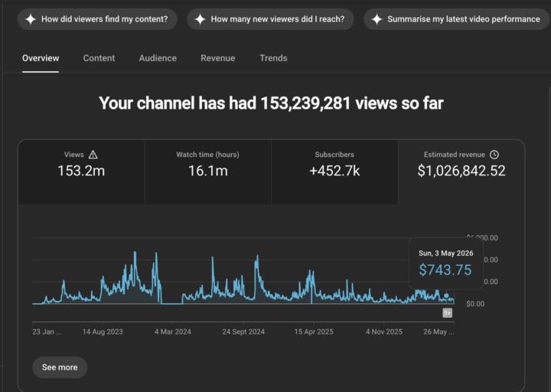551x392 pixels.
Task: Click the See more button
Action: pos(60,367)
